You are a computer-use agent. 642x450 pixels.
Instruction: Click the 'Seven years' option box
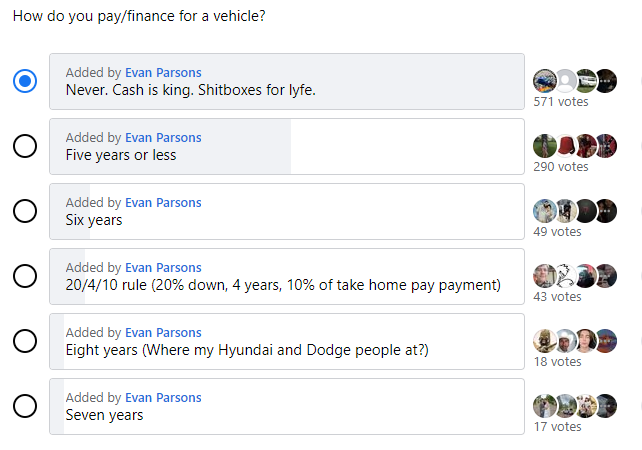coord(287,406)
